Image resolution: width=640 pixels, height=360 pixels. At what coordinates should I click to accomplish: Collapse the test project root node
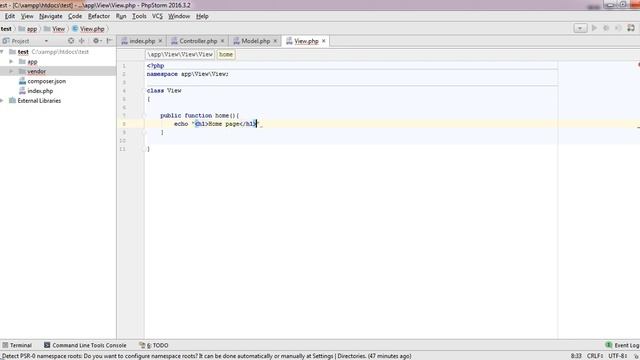(x=2, y=52)
